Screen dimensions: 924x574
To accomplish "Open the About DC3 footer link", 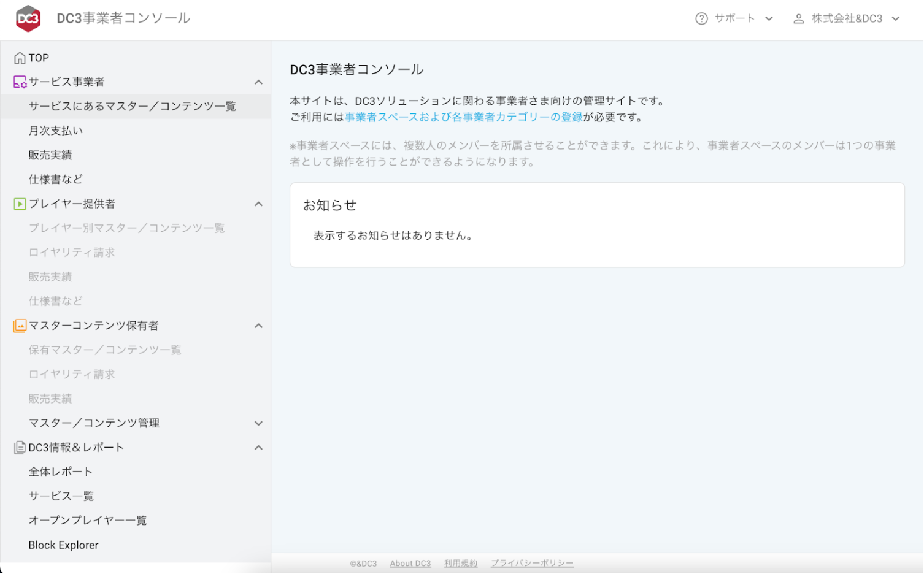I will (410, 564).
